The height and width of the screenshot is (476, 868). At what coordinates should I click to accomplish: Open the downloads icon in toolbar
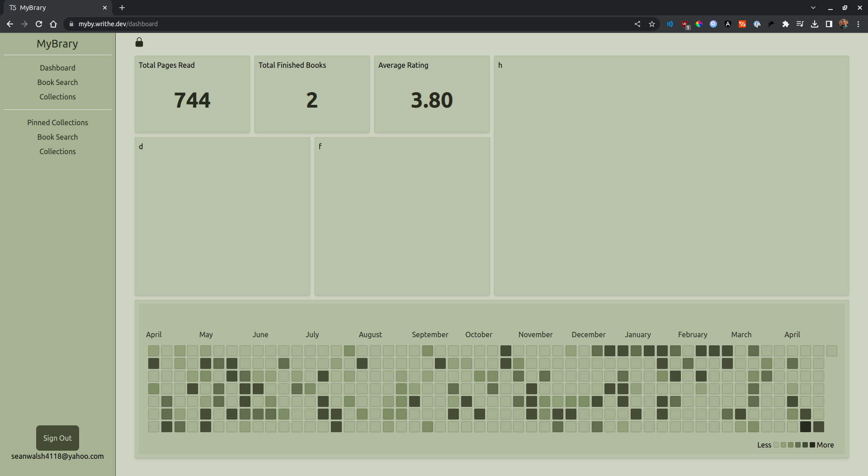815,24
